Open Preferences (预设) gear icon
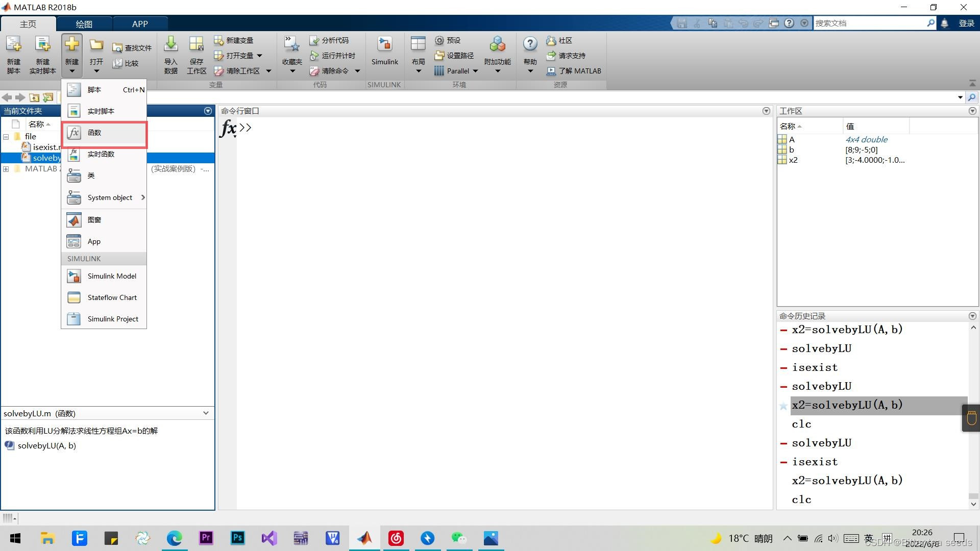This screenshot has height=551, width=980. pyautogui.click(x=439, y=40)
